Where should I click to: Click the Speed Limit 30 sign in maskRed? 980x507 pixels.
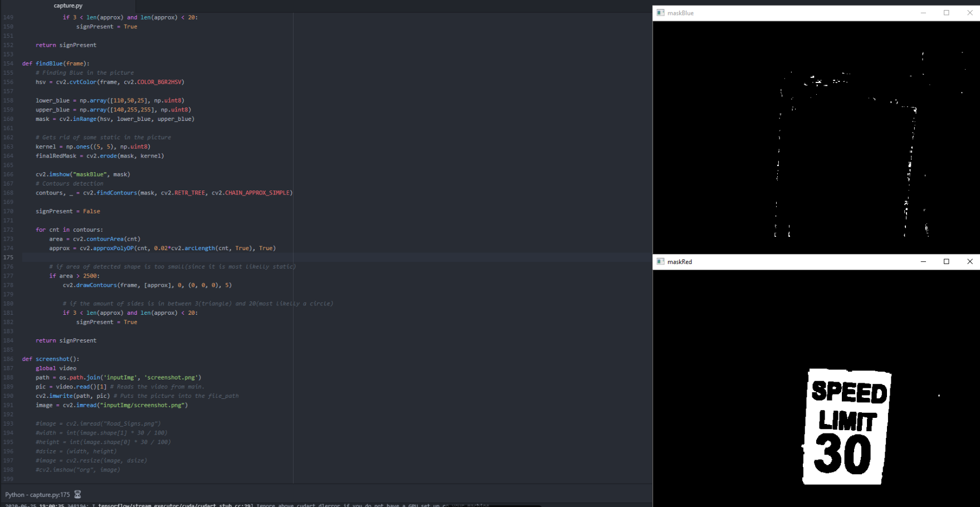(847, 426)
